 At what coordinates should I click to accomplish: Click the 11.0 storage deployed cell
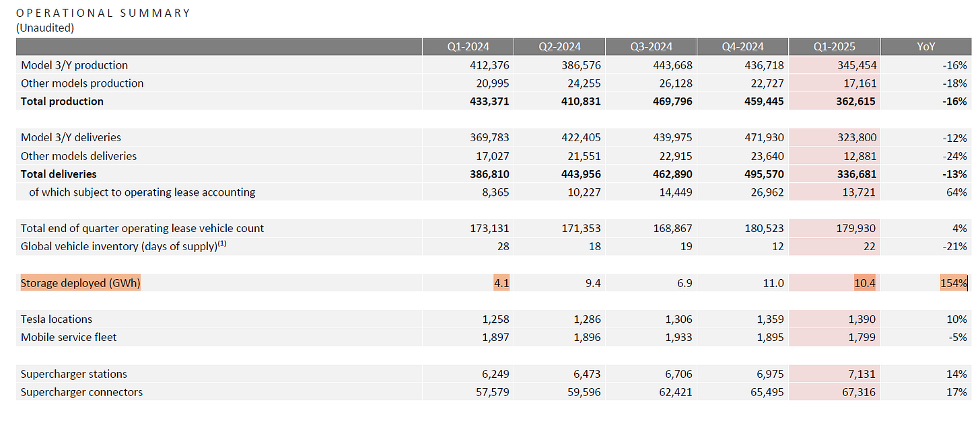point(773,283)
